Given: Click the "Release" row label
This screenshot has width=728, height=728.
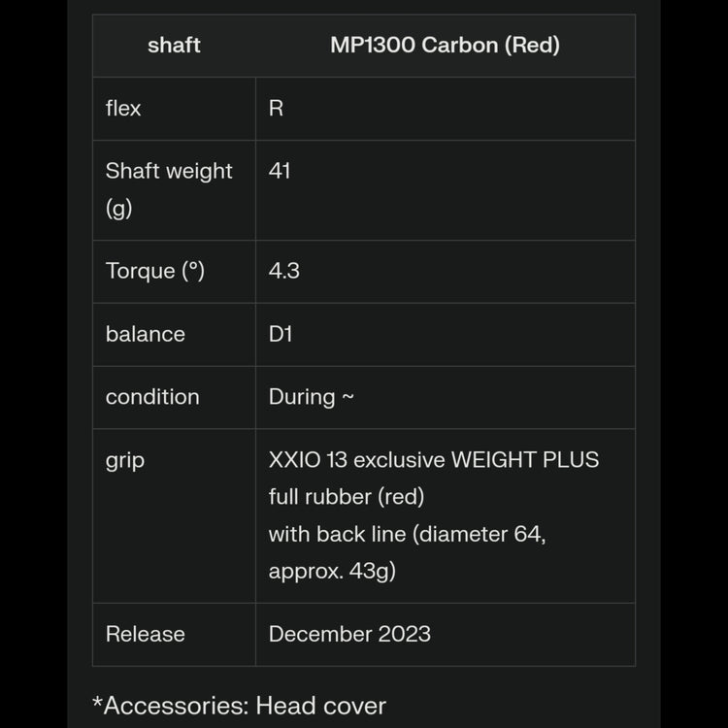Looking at the screenshot, I should [x=145, y=634].
